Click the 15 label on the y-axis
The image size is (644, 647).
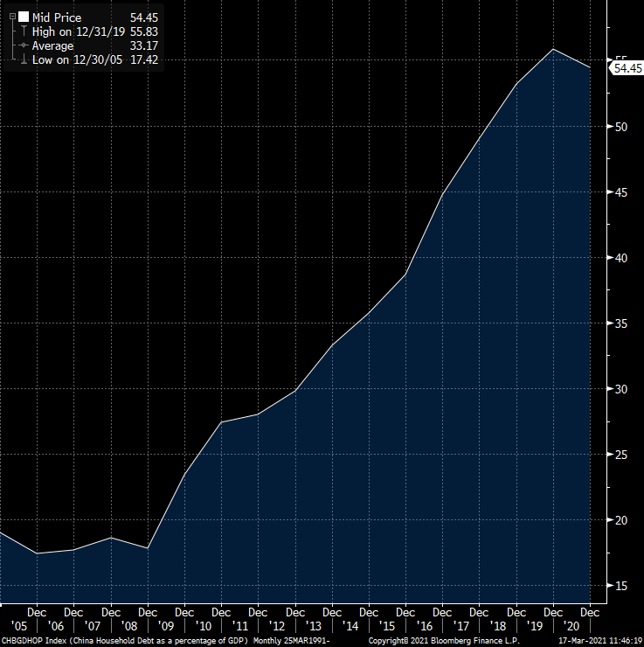tap(621, 586)
